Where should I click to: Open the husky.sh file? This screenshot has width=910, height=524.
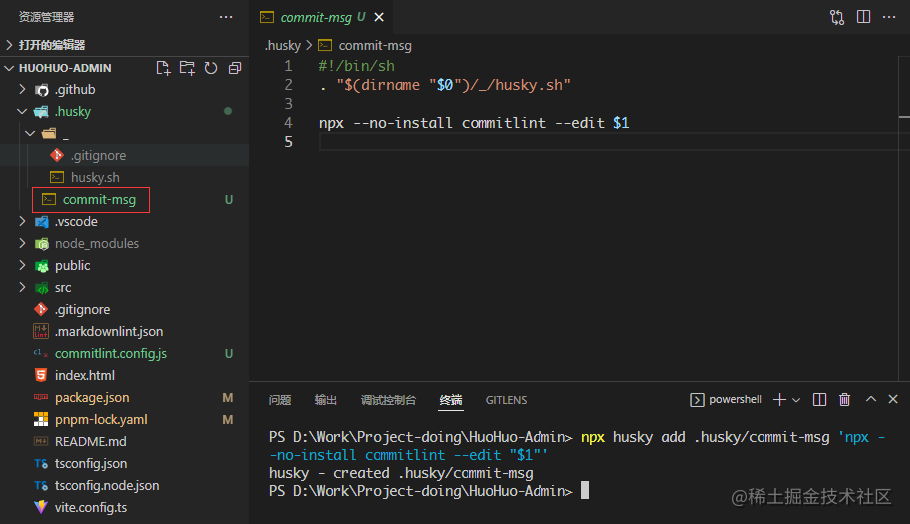[124, 178]
